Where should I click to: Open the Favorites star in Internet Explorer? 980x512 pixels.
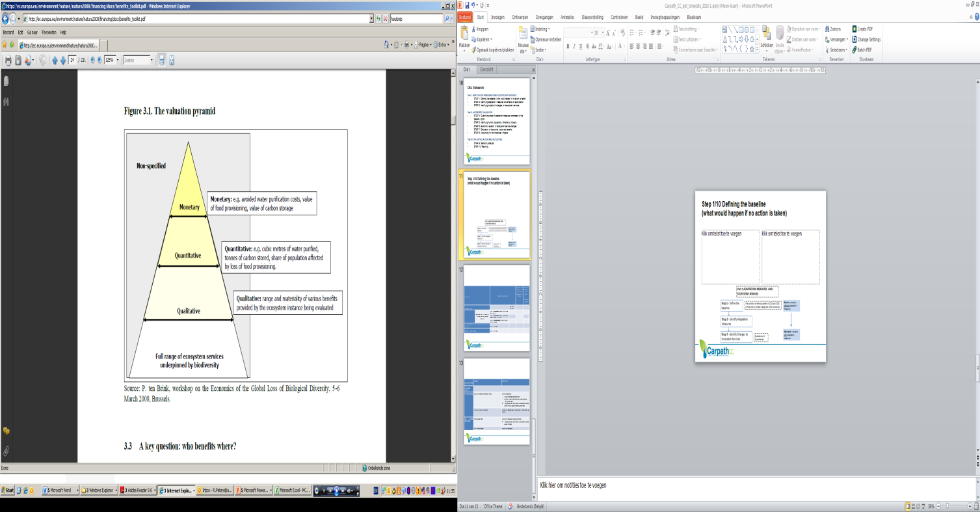5,45
